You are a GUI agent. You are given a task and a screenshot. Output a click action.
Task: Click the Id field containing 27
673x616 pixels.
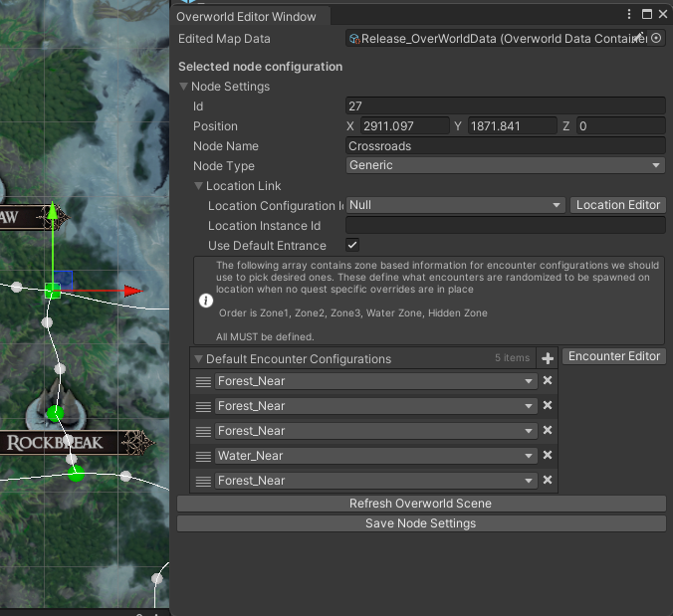(x=506, y=105)
